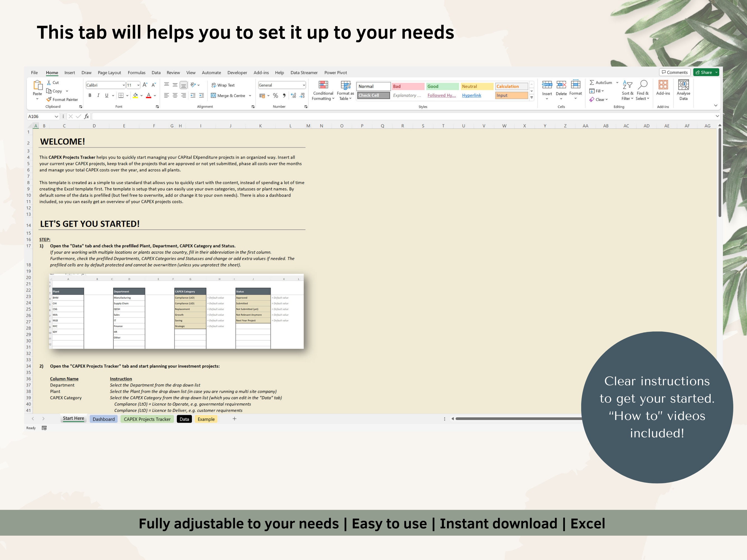Insert a comma style number format
The image size is (747, 560).
[284, 95]
